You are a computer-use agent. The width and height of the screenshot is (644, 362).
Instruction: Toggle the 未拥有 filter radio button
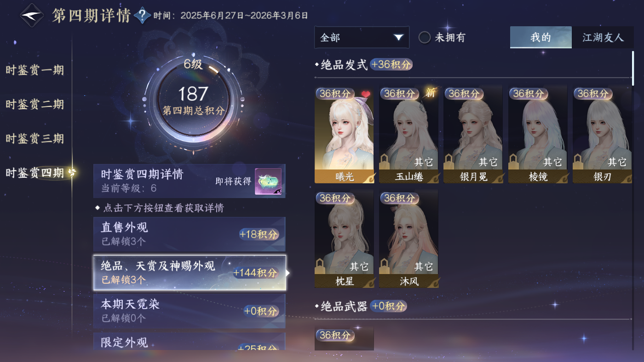tap(424, 37)
